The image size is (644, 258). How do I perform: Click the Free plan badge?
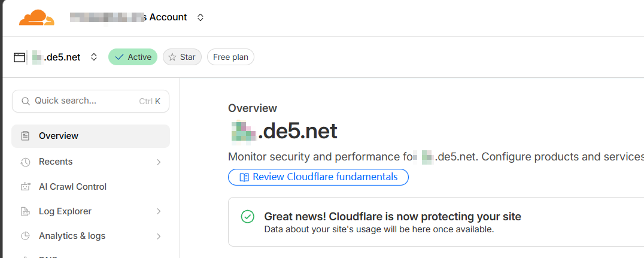coord(230,57)
